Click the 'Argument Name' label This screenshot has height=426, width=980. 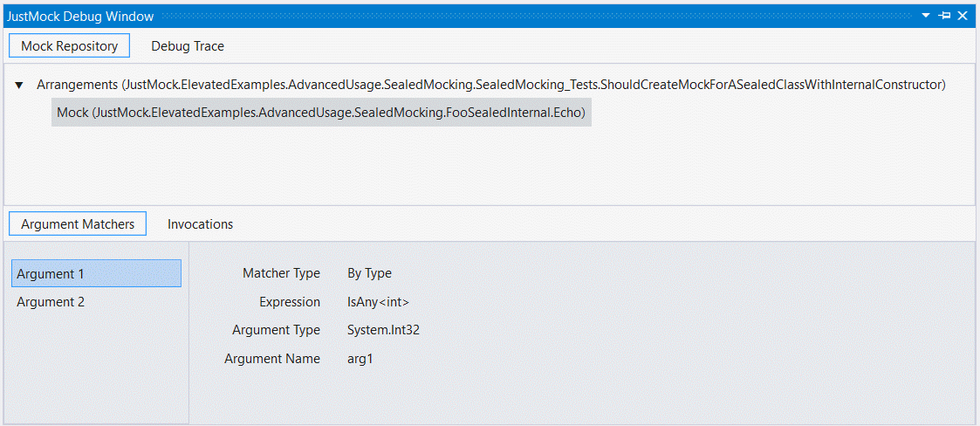pos(272,359)
